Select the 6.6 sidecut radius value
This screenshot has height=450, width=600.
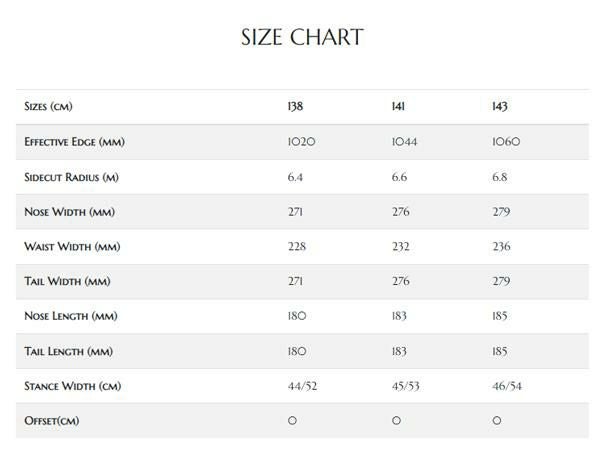[400, 177]
